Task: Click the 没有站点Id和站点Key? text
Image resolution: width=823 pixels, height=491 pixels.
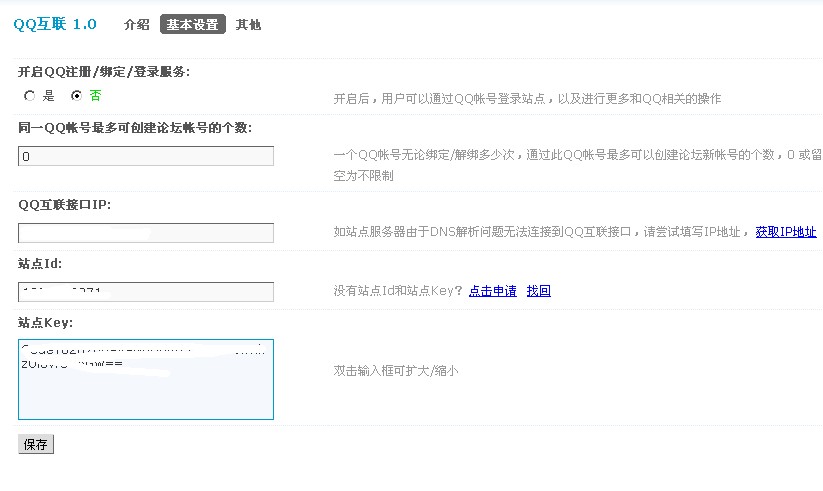Action: click(x=398, y=291)
